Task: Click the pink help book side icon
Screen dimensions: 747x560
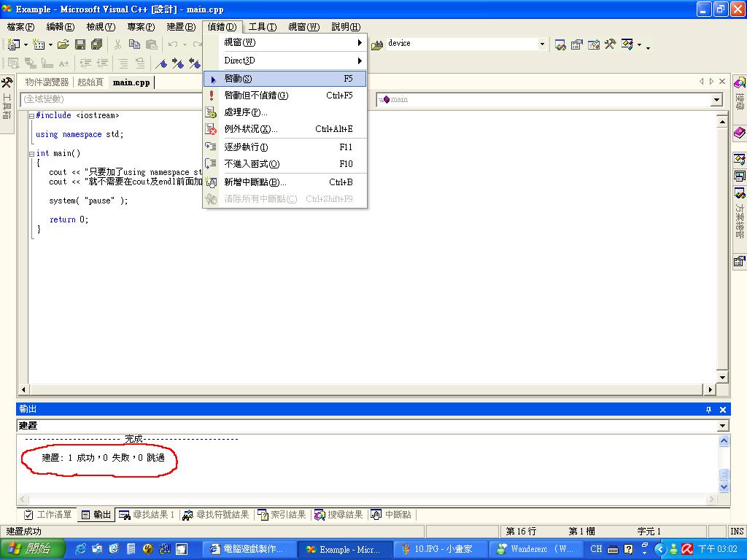Action: click(x=740, y=132)
